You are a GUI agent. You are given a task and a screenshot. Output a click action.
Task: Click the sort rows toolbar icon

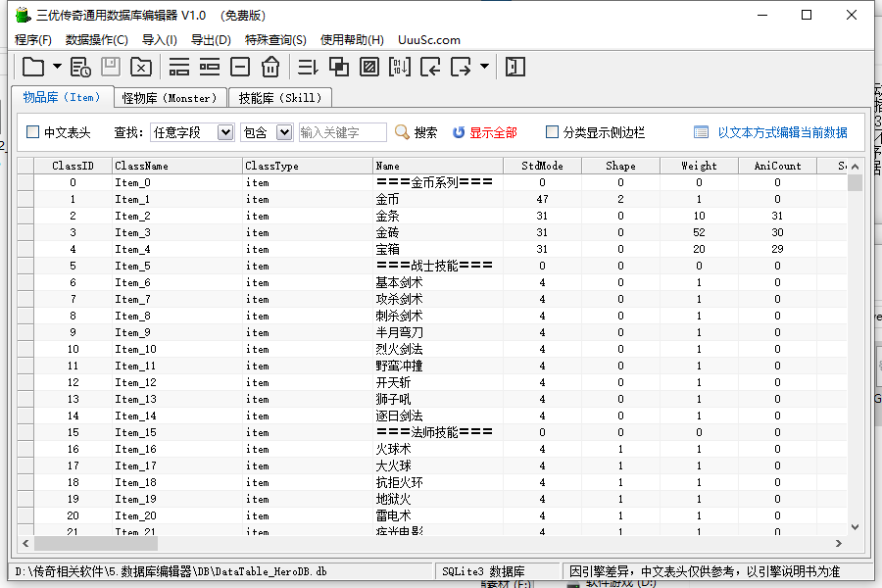coord(308,67)
